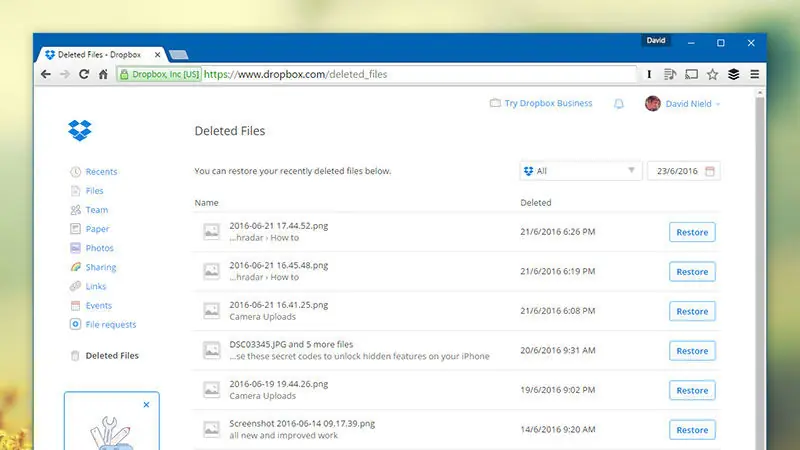Bookmark this page with the star
800x450 pixels.
713,74
